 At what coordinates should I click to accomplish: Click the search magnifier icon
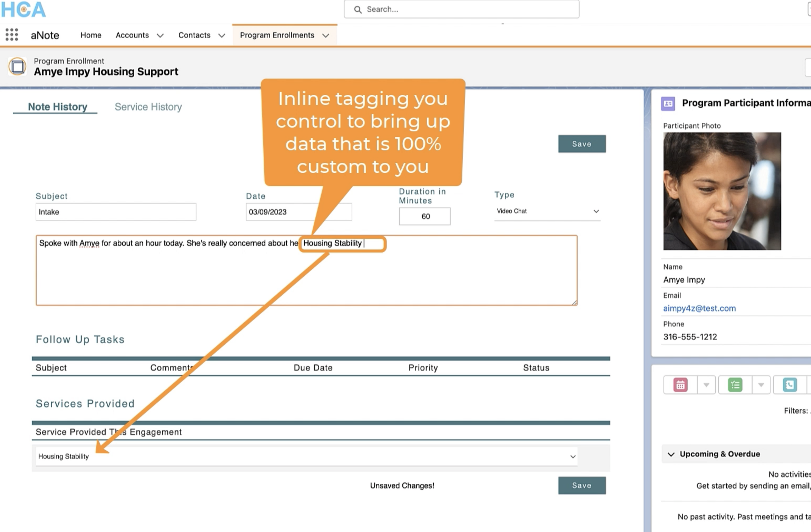357,9
